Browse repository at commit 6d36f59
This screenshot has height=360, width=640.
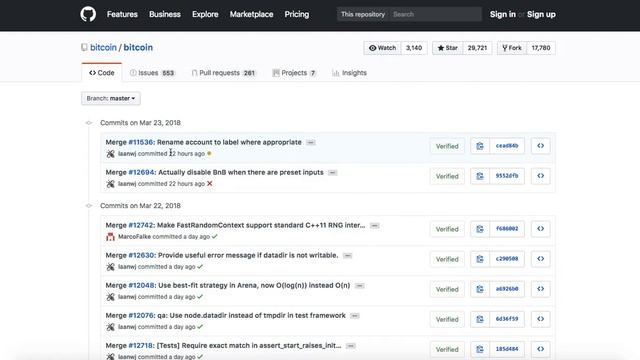(540, 319)
